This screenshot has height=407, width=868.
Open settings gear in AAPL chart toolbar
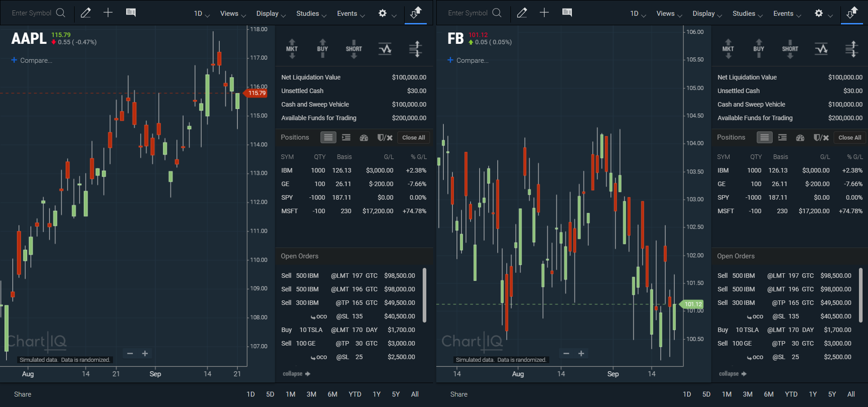[x=382, y=13]
